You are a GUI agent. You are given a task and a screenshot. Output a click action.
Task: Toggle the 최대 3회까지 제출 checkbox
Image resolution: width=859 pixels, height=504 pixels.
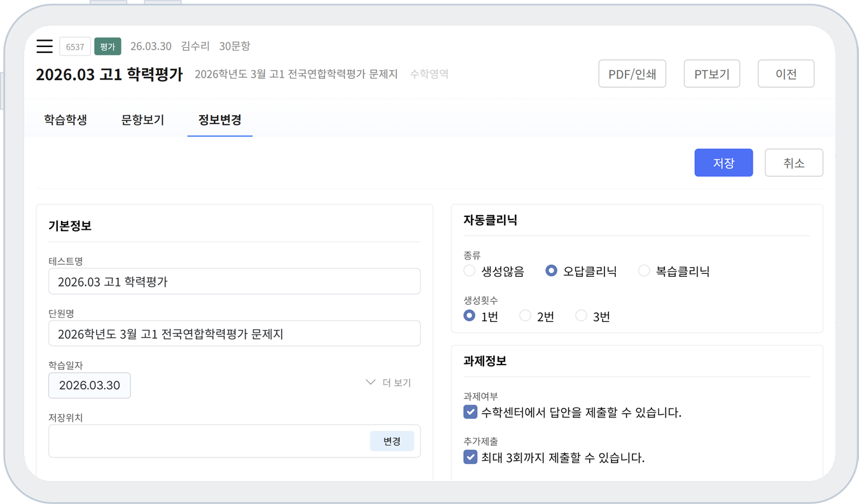(470, 457)
